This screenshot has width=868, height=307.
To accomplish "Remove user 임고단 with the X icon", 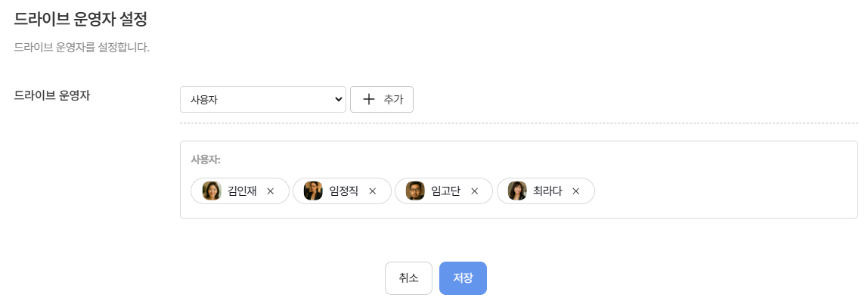I will click(x=475, y=191).
